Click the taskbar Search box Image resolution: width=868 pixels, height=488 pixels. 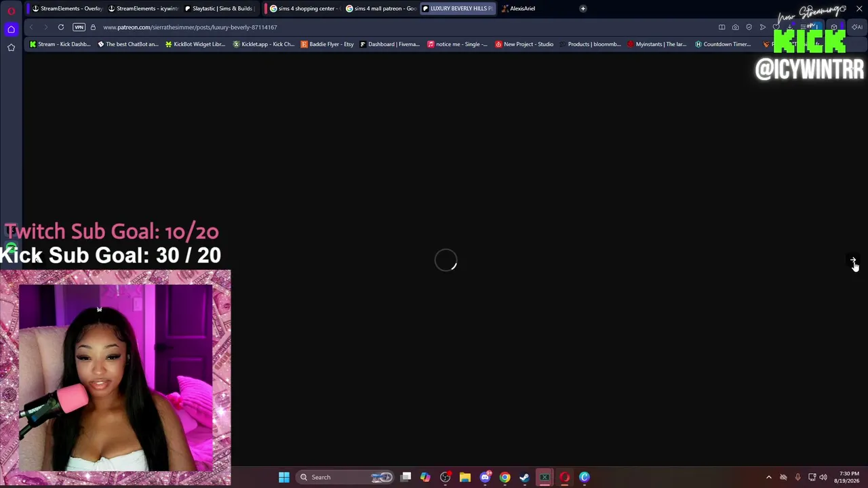(x=346, y=477)
